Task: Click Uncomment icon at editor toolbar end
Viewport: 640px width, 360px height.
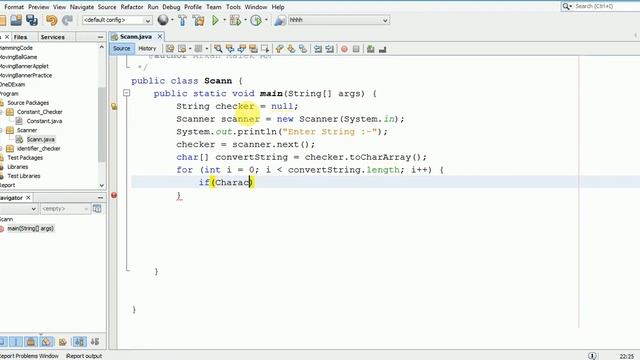Action: [x=382, y=49]
